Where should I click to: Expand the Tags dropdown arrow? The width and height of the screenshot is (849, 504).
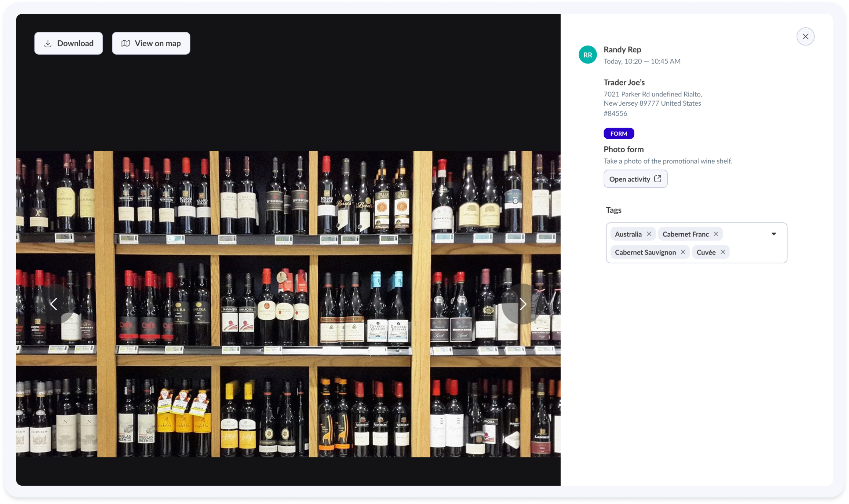[774, 234]
